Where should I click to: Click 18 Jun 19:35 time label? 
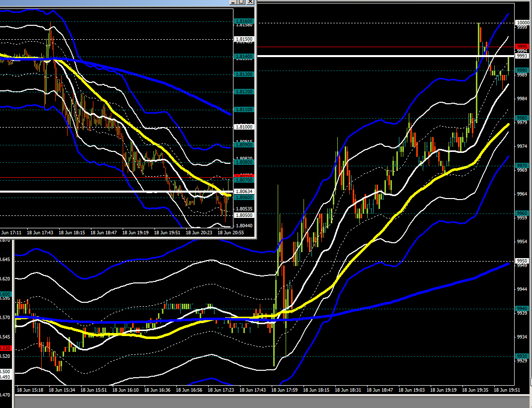[x=475, y=390]
